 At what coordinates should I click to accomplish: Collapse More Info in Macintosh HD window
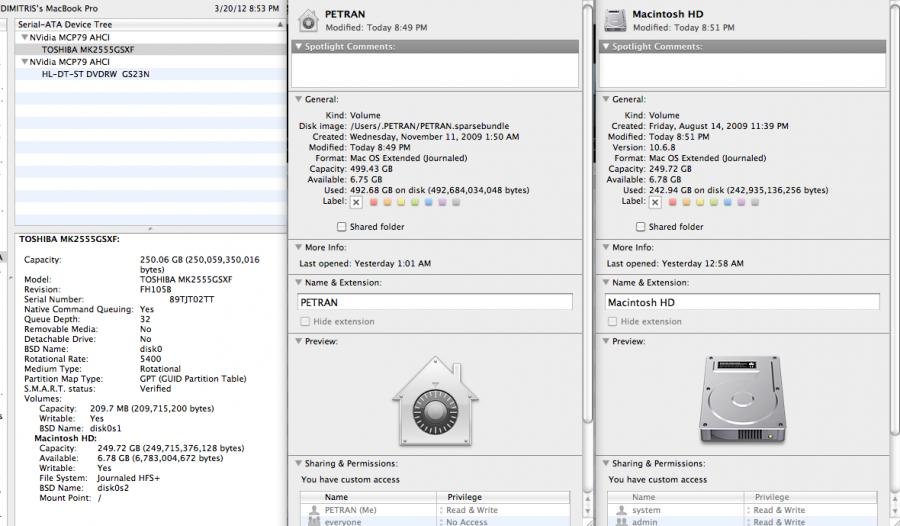click(x=606, y=247)
